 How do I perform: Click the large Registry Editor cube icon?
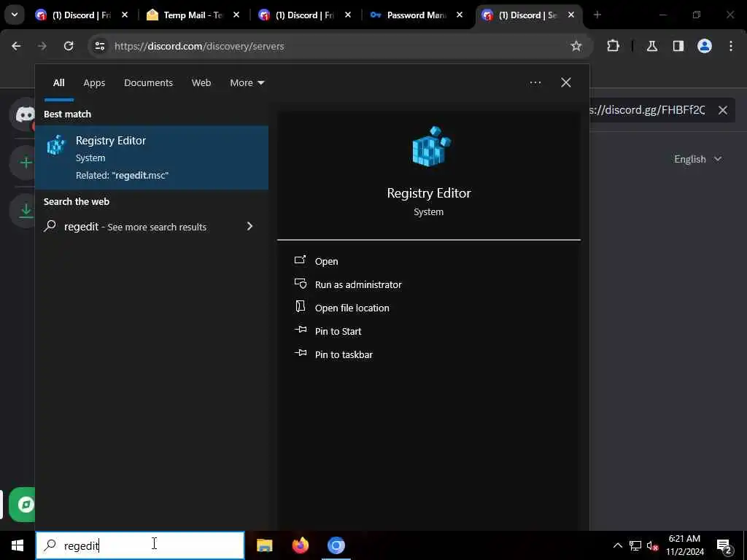430,146
